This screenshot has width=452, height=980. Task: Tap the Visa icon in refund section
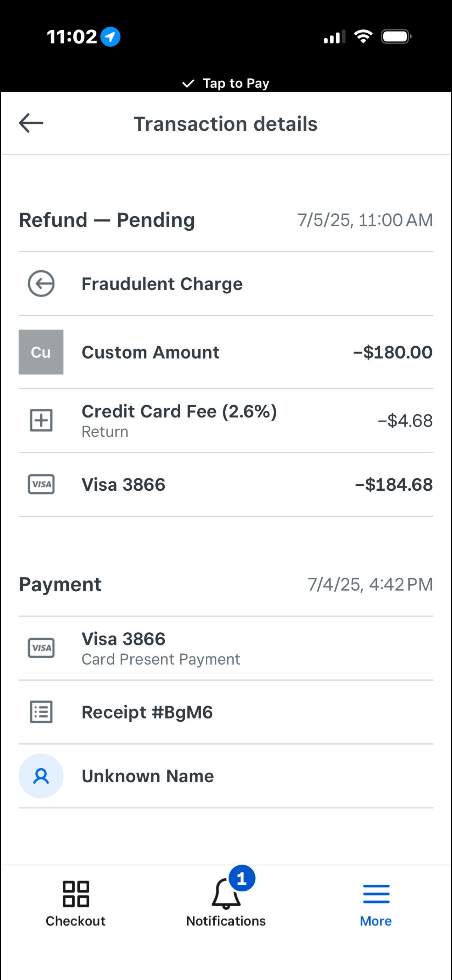(x=41, y=484)
